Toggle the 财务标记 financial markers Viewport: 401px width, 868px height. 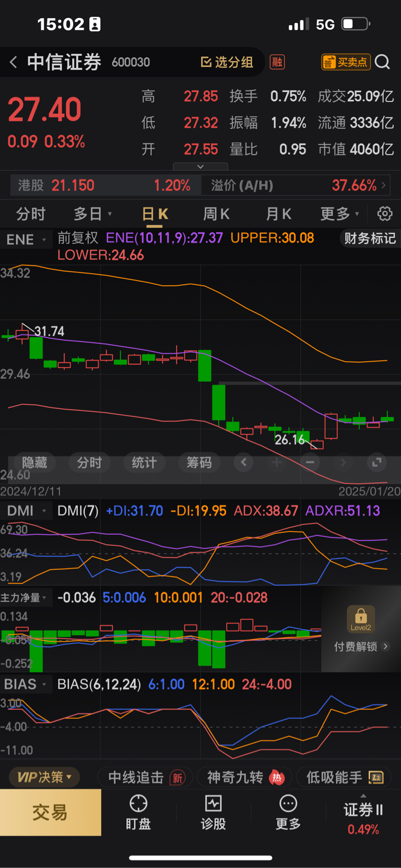[370, 239]
